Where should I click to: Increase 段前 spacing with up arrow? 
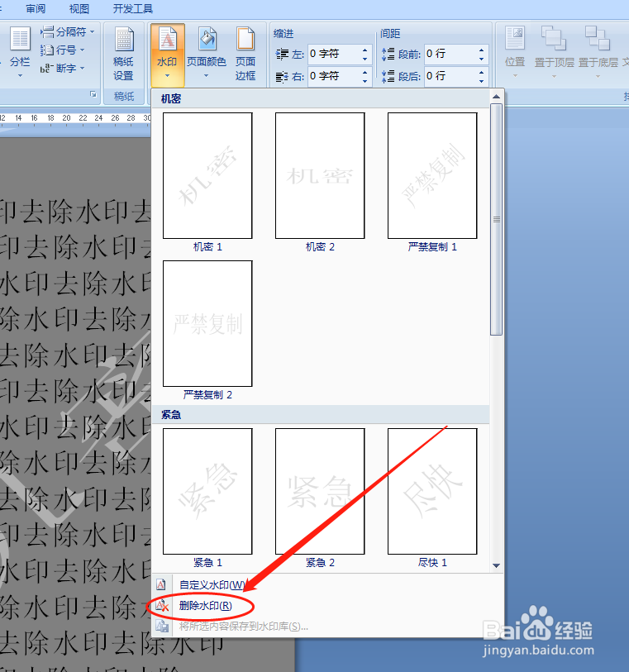[x=481, y=50]
